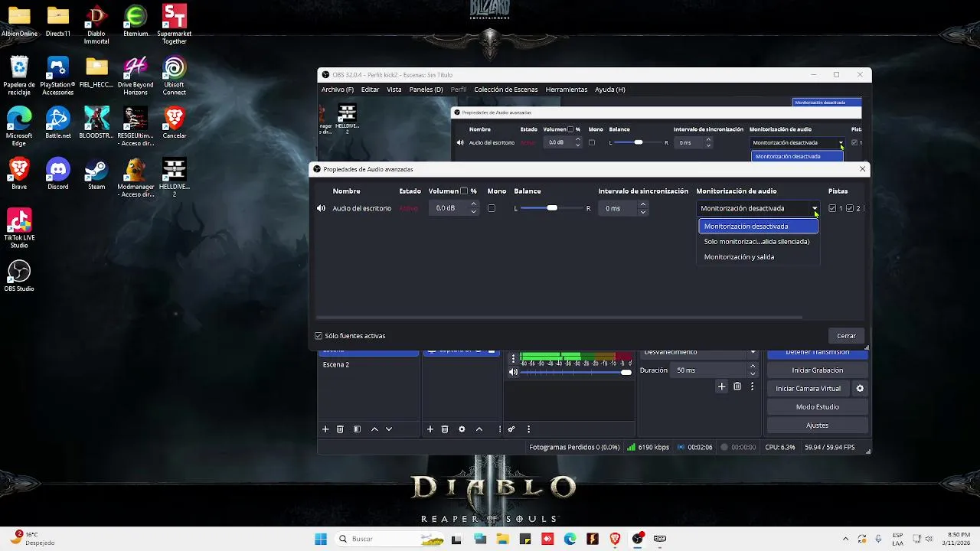
Task: Add a new scene with the plus icon
Action: [325, 429]
